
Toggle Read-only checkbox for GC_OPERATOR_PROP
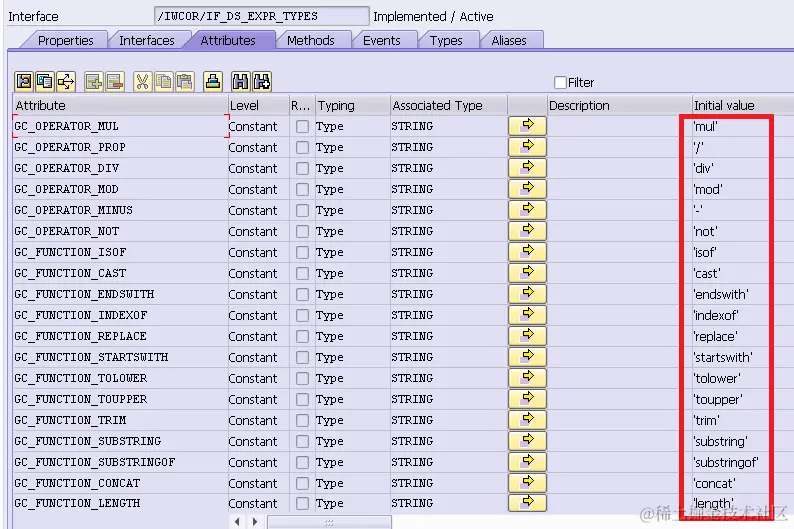pos(302,147)
